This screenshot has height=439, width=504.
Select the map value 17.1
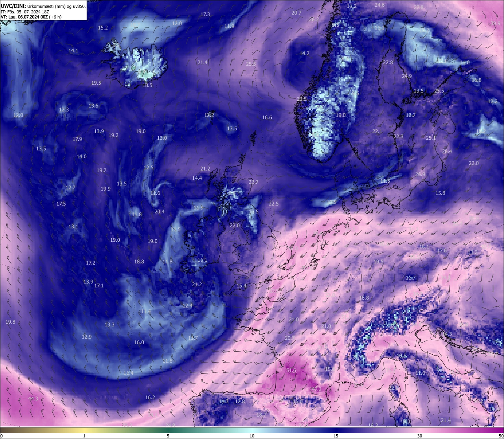[99, 286]
